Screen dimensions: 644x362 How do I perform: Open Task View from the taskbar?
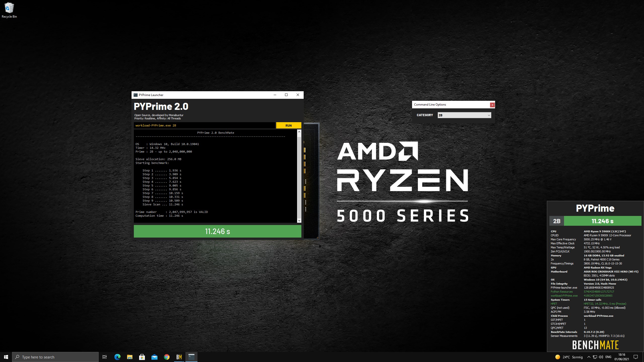click(x=105, y=357)
